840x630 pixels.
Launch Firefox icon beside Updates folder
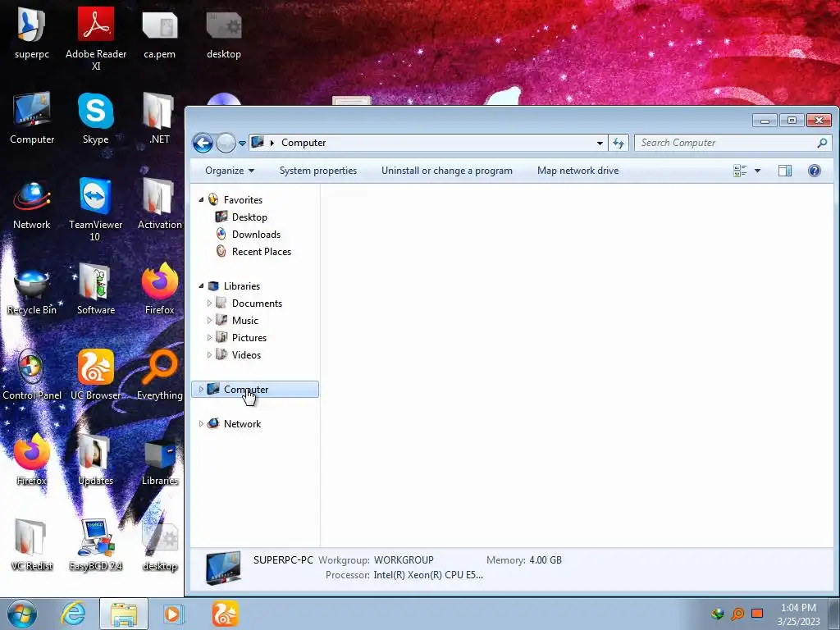pyautogui.click(x=32, y=459)
